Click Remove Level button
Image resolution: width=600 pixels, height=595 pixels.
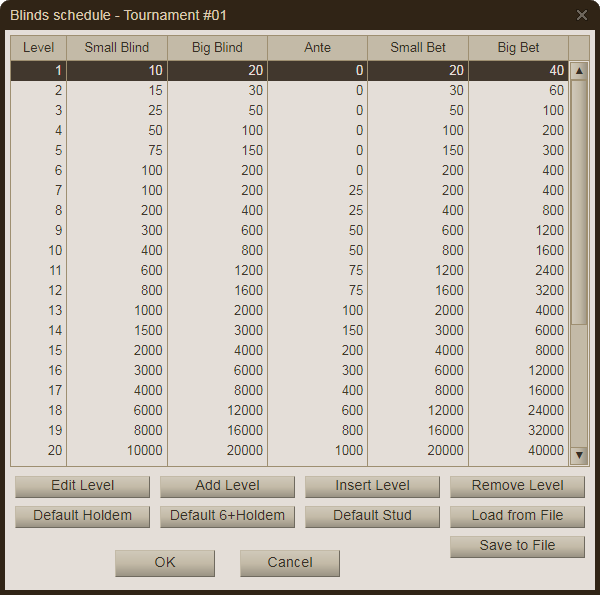pos(517,486)
